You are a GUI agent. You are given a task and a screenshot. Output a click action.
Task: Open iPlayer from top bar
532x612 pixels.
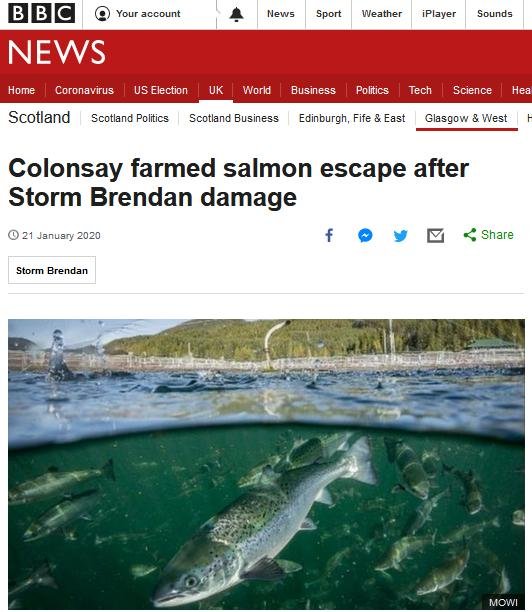tap(439, 14)
